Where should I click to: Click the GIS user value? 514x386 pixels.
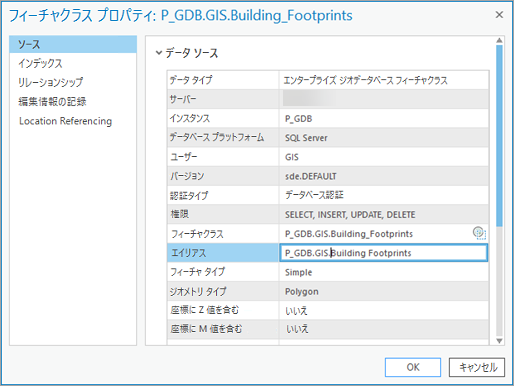[292, 157]
